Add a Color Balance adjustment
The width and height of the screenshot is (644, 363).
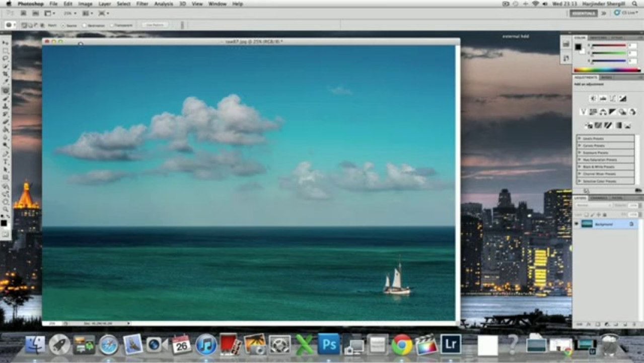(603, 111)
